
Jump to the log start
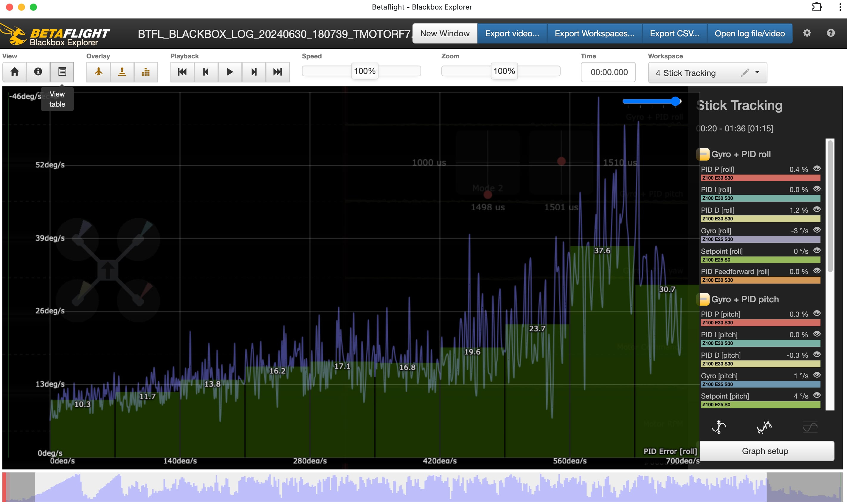pyautogui.click(x=182, y=72)
